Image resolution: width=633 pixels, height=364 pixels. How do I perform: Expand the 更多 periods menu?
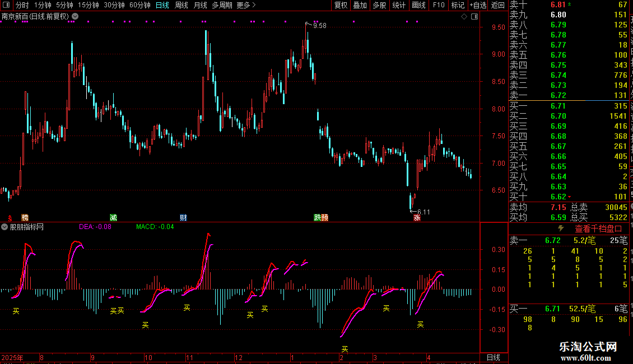[x=246, y=5]
